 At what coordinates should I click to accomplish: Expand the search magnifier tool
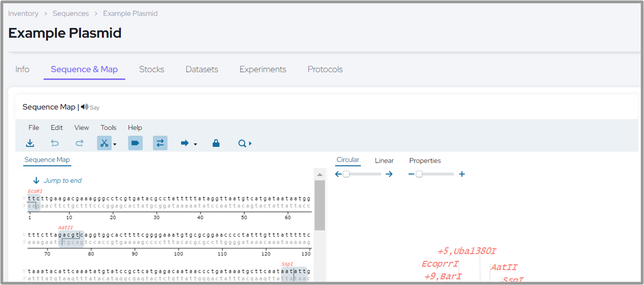tap(245, 143)
